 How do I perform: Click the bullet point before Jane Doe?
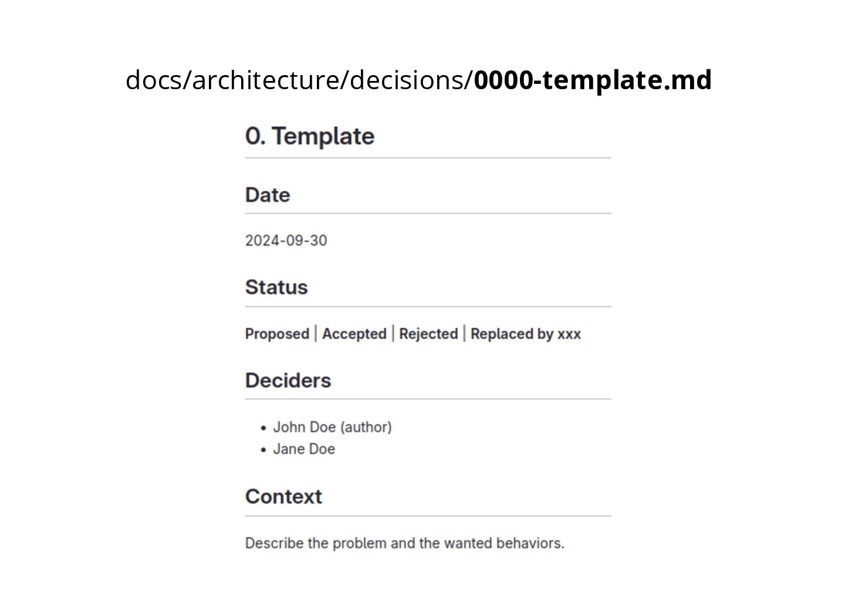pyautogui.click(x=263, y=451)
